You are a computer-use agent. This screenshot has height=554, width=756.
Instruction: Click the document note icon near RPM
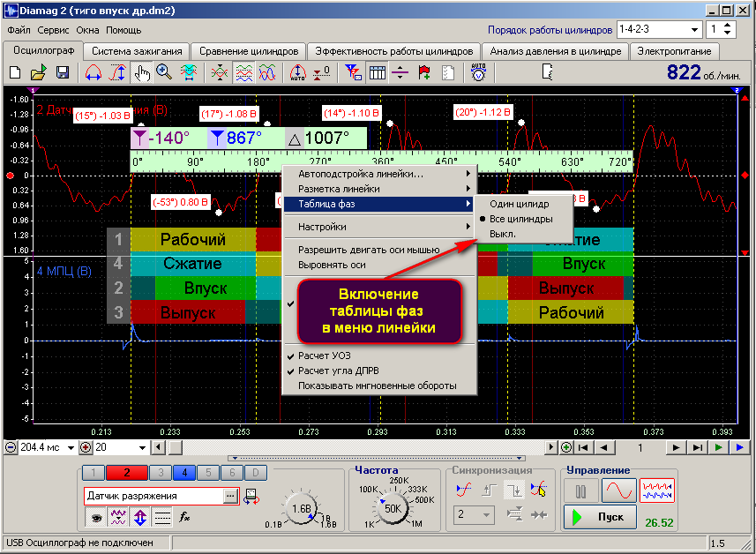pos(547,73)
